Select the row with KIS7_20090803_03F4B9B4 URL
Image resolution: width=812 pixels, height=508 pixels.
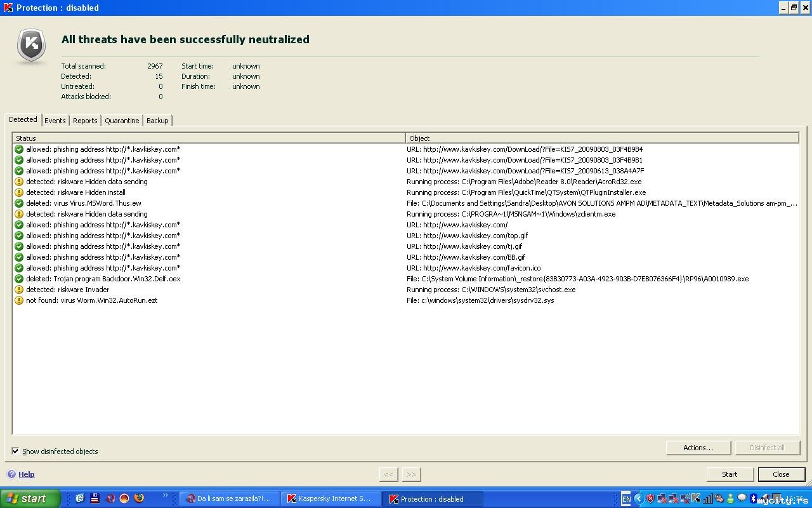pyautogui.click(x=406, y=149)
